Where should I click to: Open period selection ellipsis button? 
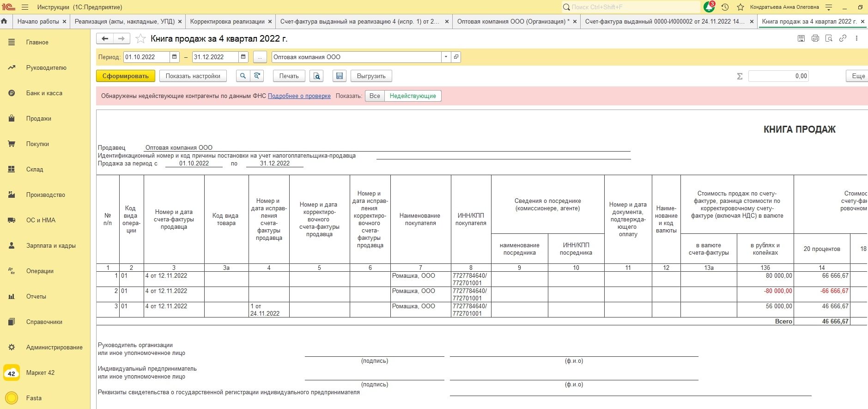(x=260, y=57)
